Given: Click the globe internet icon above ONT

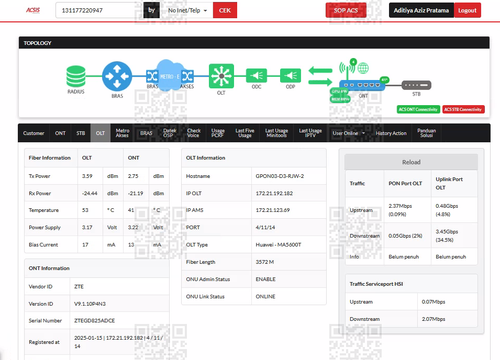Looking at the screenshot, I should [363, 68].
